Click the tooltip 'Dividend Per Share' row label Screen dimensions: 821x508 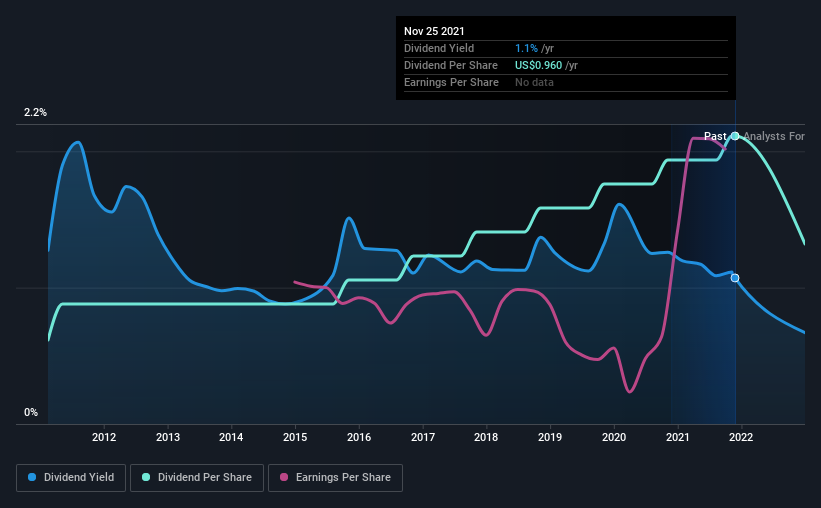(451, 65)
